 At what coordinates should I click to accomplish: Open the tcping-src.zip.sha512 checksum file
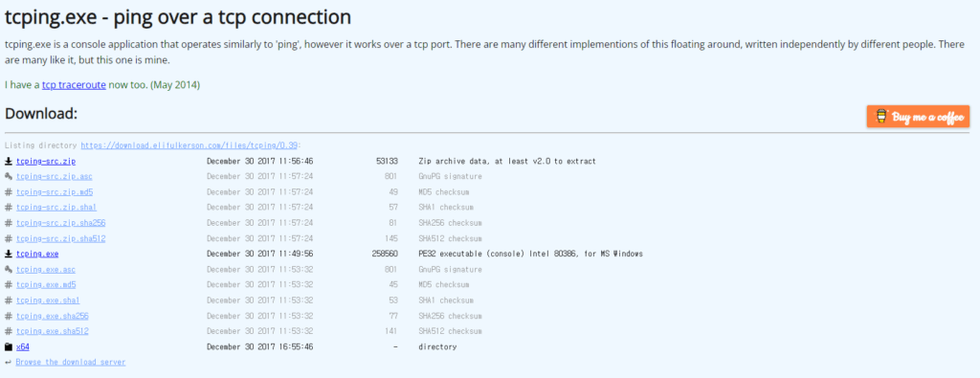click(61, 238)
